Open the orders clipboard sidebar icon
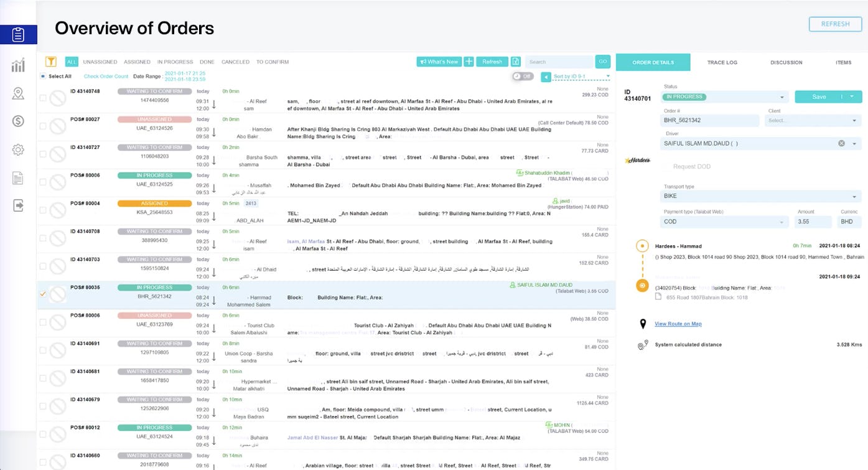 click(x=18, y=35)
